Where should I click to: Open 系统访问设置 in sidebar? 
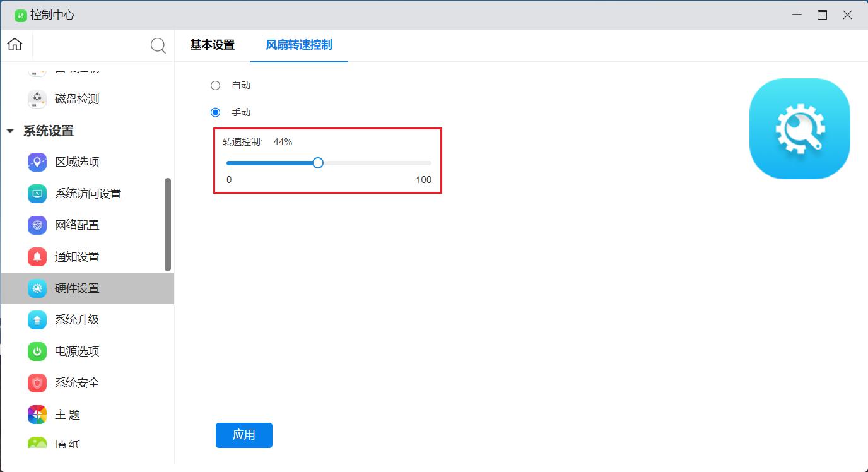pyautogui.click(x=88, y=194)
